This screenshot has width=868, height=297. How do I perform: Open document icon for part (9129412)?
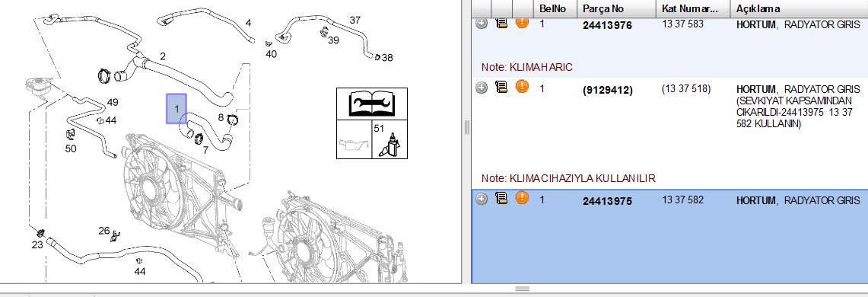501,87
